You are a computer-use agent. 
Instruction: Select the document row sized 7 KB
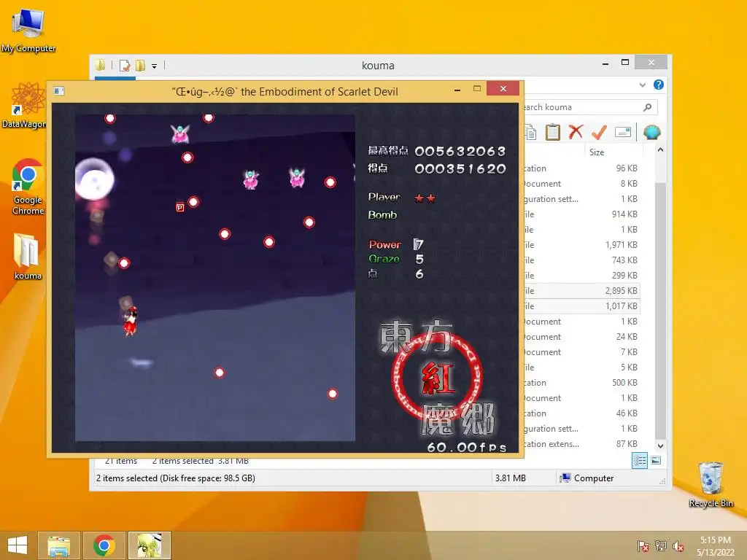click(x=581, y=352)
